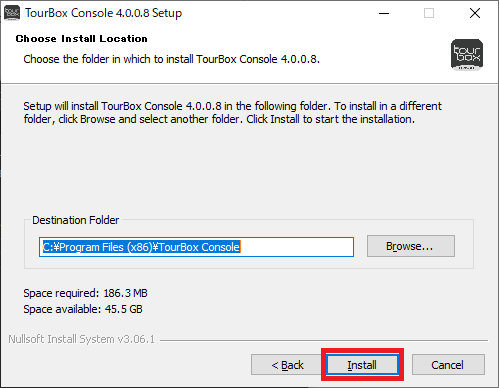499x388 pixels.
Task: Cancel the TourBox Console setup
Action: [448, 365]
